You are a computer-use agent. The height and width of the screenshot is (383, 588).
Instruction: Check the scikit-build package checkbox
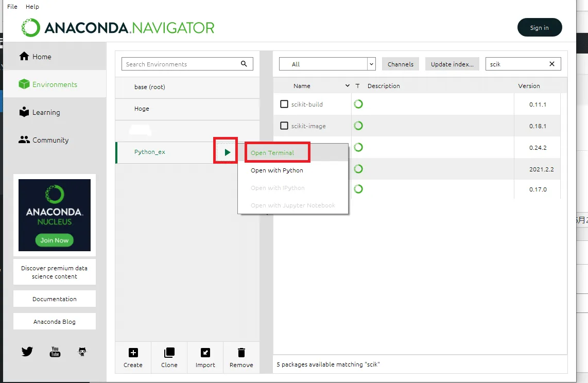coord(284,104)
